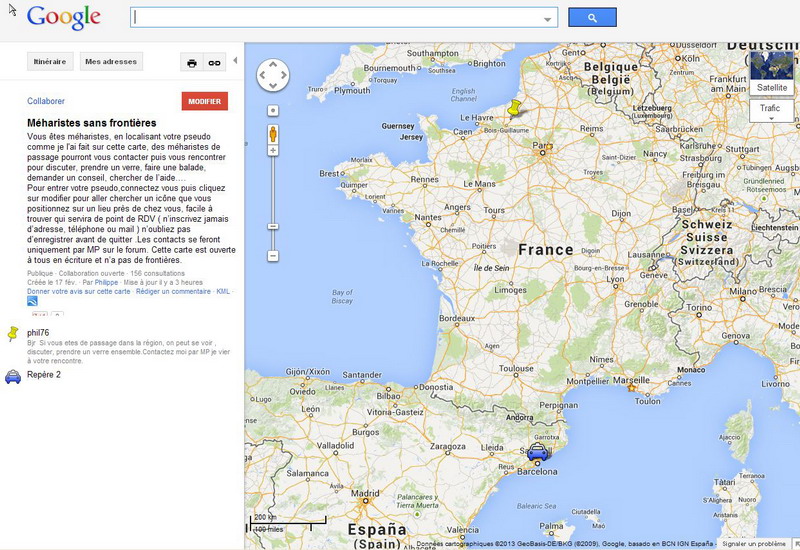Click the link share icon

click(214, 63)
